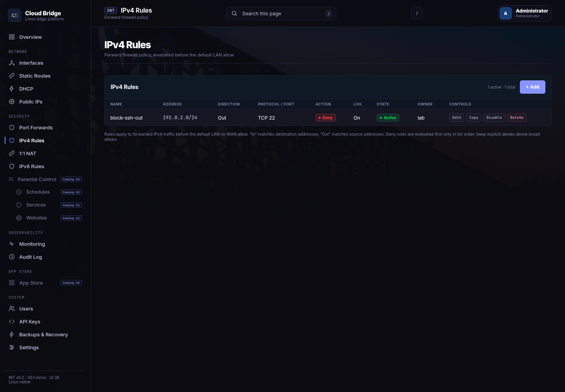Click the Public IPs globe icon
Screen dimensions: 565x392
click(12, 102)
